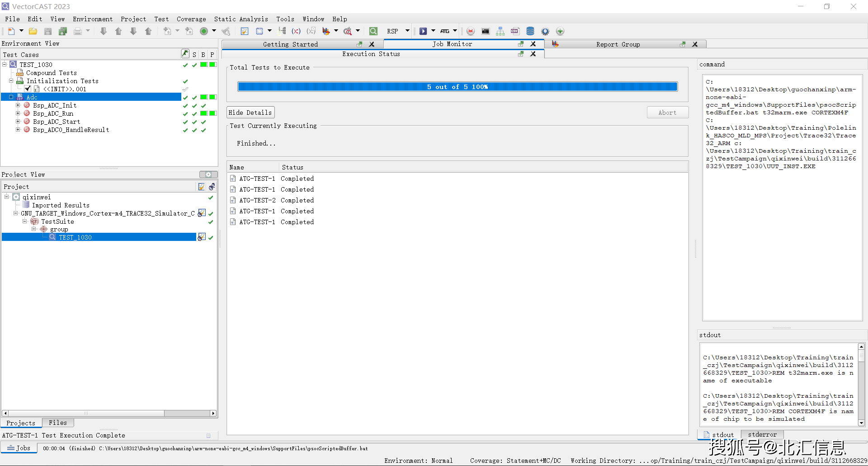Switch to the stderror output tab
This screenshot has width=868, height=466.
click(x=762, y=434)
